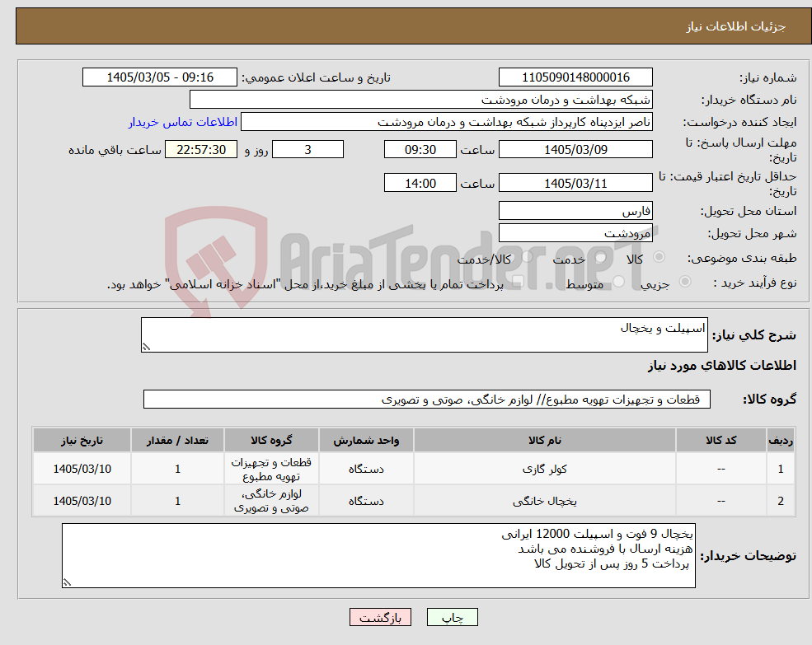Image resolution: width=812 pixels, height=645 pixels.
Task: Select the کالا radio button
Action: [659, 257]
